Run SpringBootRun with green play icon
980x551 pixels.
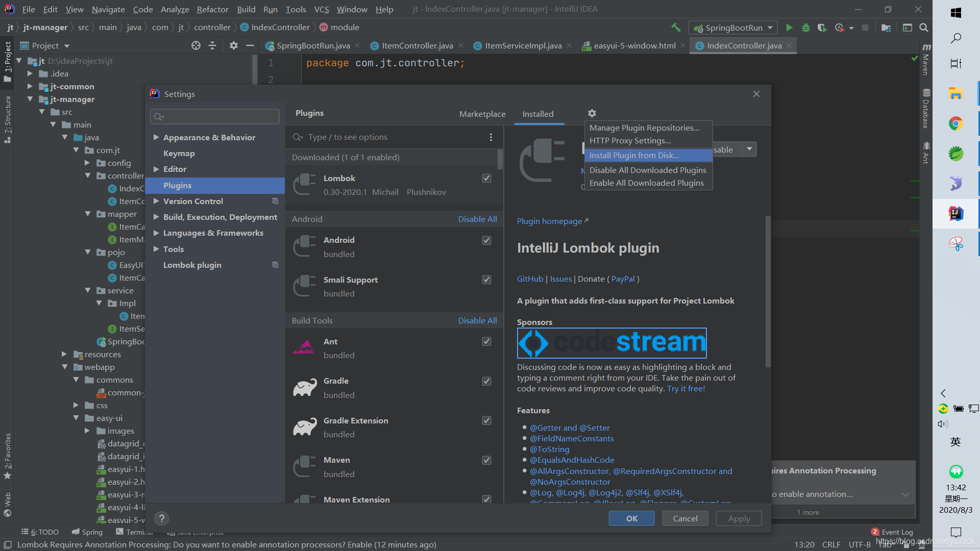click(x=789, y=28)
